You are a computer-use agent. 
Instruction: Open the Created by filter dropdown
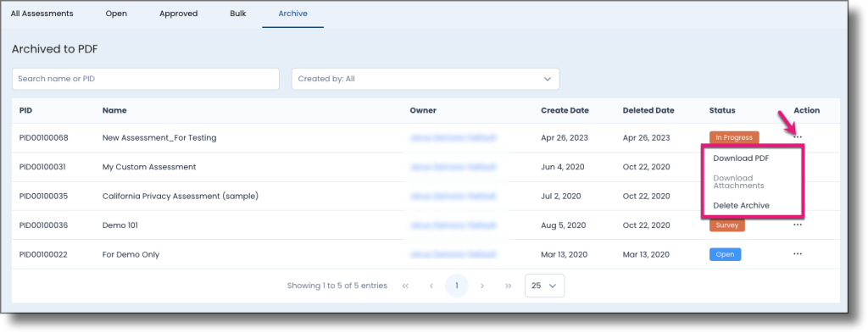click(x=426, y=79)
